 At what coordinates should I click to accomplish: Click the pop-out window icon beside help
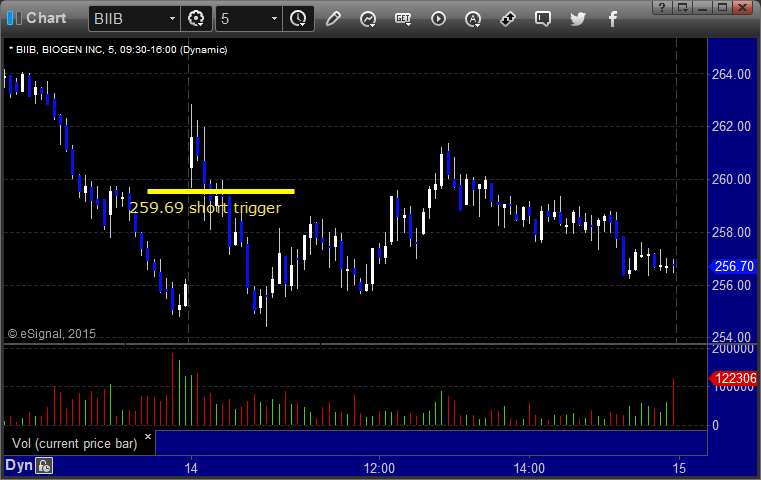pyautogui.click(x=683, y=7)
